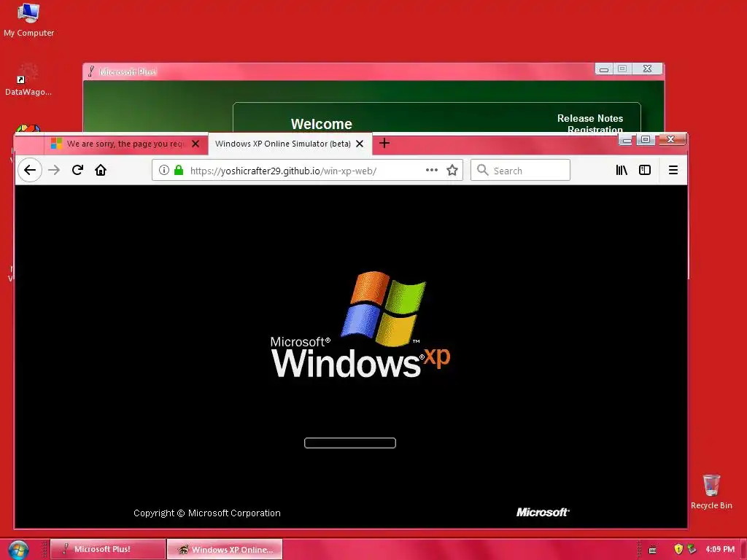Screen dimensions: 747x560
Task: Click the browser Search box
Action: [x=520, y=171]
